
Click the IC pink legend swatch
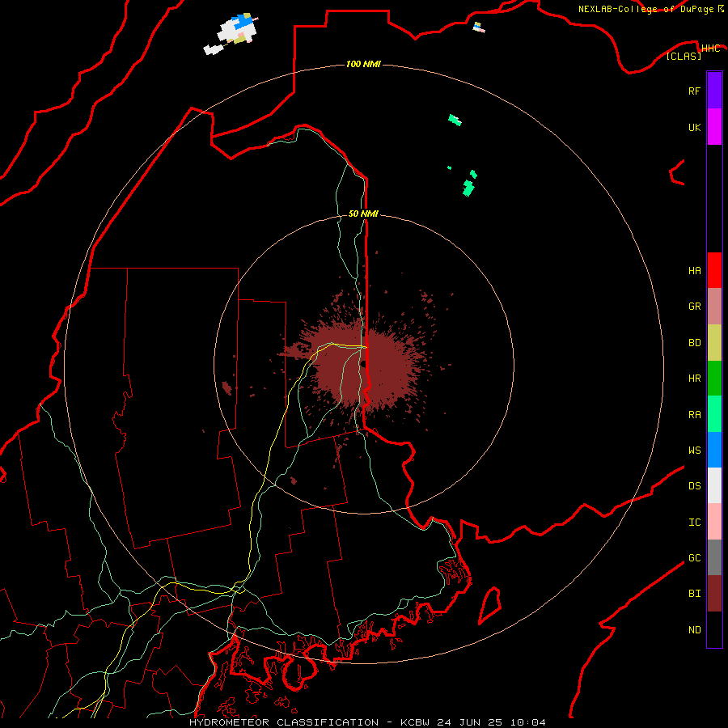pyautogui.click(x=714, y=522)
